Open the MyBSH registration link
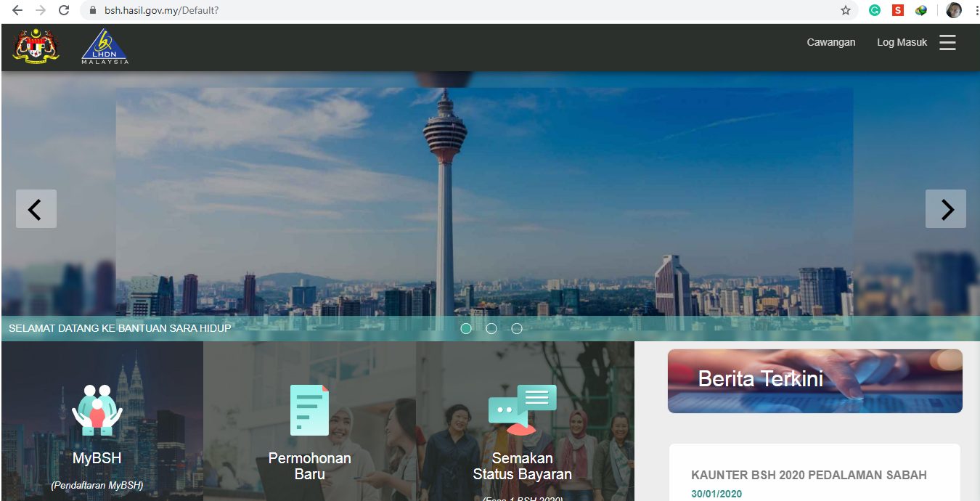Screen dimensions: 980x501 [x=97, y=458]
